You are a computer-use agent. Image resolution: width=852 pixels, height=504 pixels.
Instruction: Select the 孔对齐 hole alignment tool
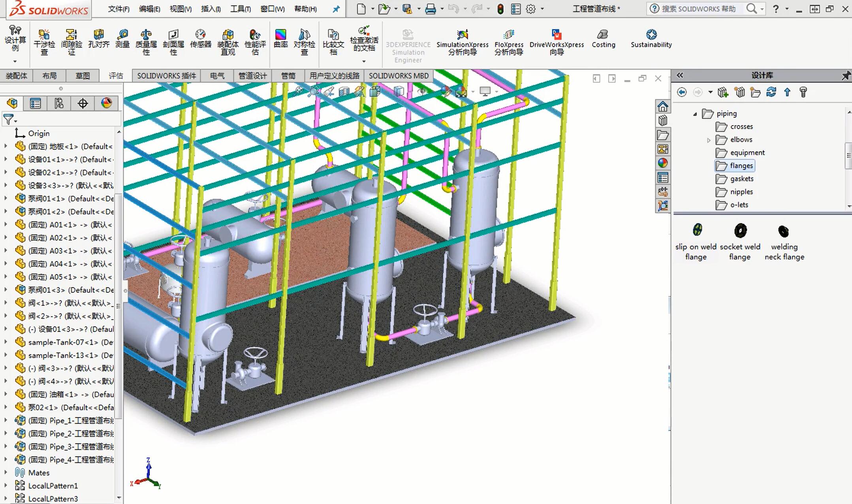[x=99, y=39]
